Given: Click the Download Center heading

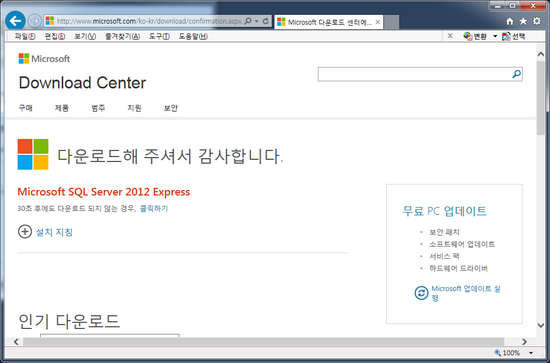Looking at the screenshot, I should click(x=82, y=83).
